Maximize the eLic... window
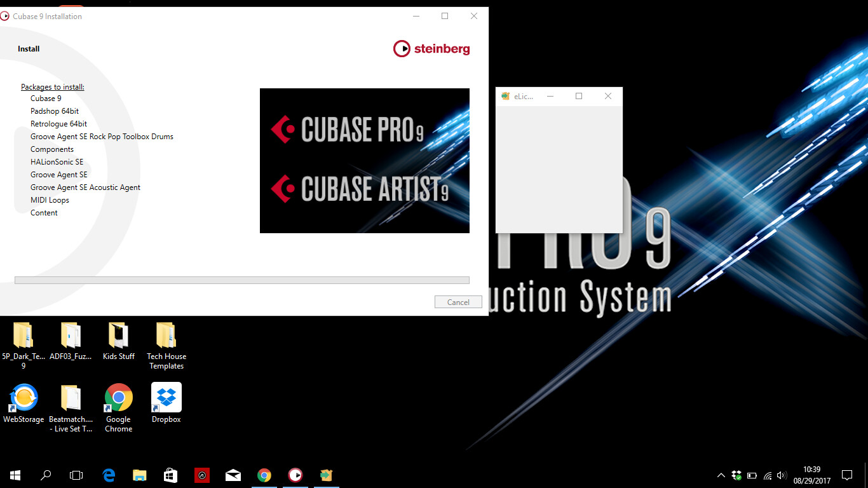This screenshot has width=868, height=488. (579, 96)
